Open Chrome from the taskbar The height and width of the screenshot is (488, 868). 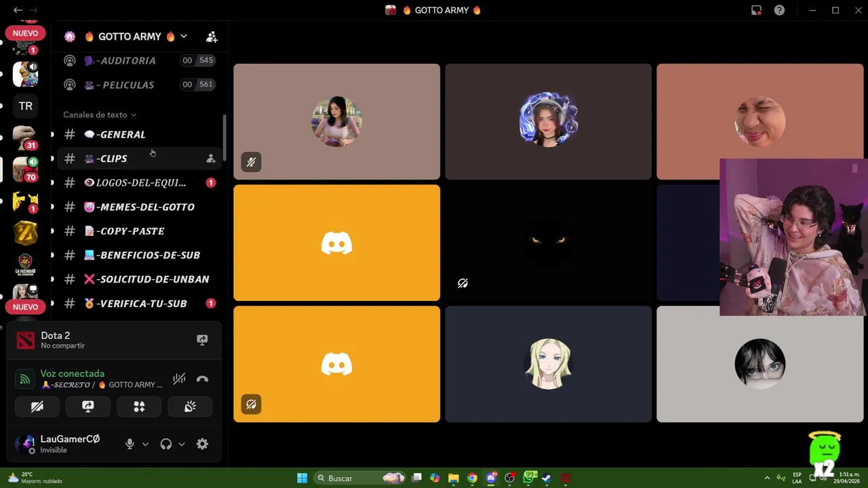tap(472, 478)
